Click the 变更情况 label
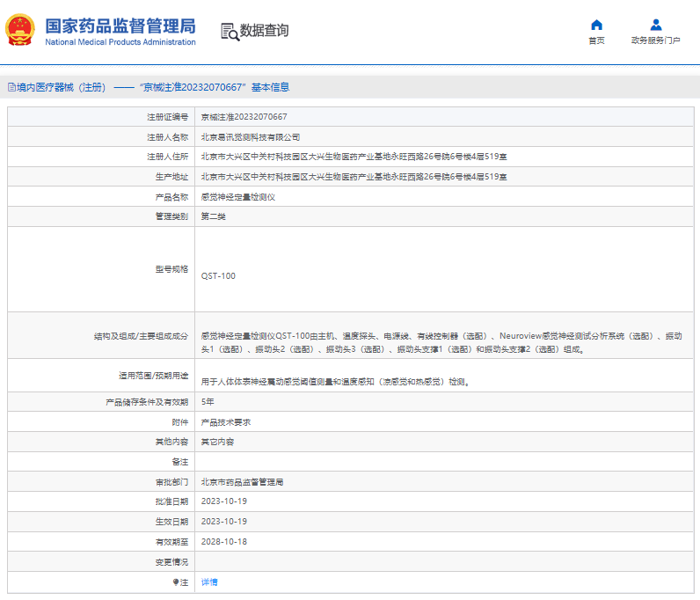700x600 pixels. (171, 562)
